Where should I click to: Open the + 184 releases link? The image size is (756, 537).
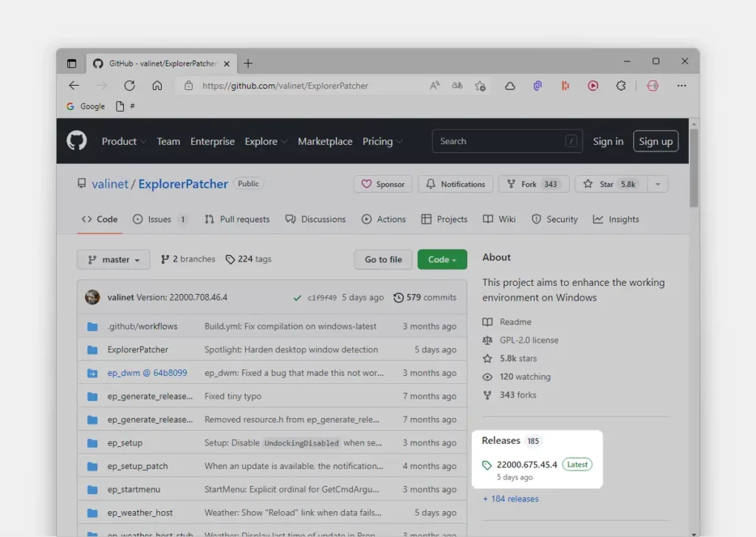tap(511, 499)
